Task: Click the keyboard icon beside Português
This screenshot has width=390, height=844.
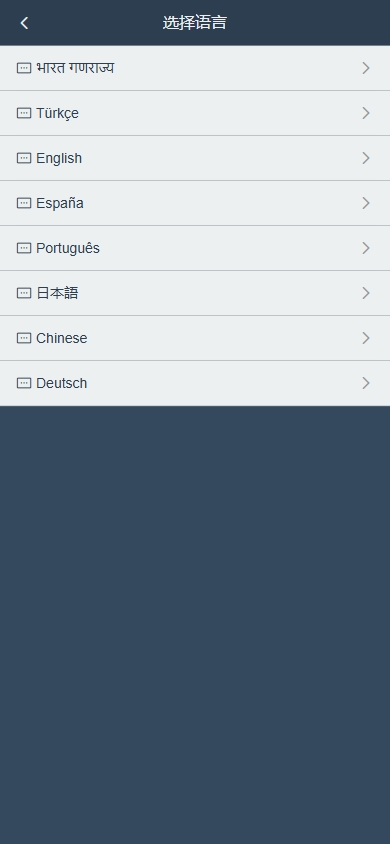Action: coord(24,248)
